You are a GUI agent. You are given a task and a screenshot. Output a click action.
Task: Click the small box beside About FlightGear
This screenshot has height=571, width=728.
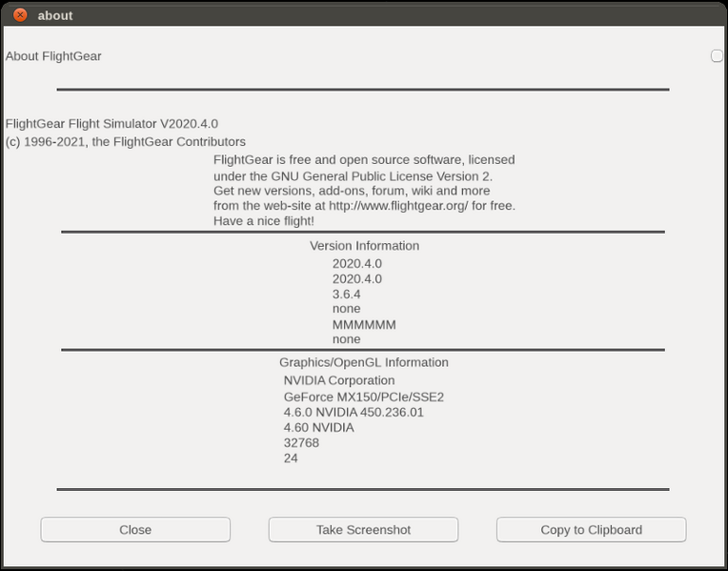coord(717,56)
